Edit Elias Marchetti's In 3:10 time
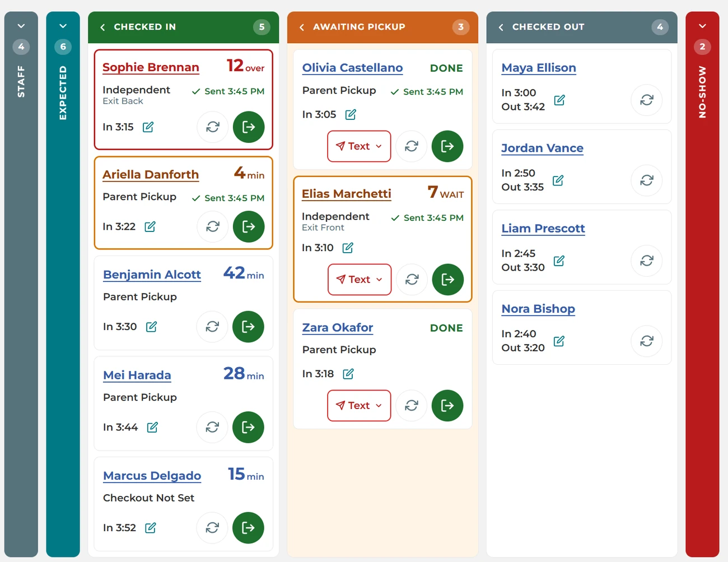728x562 pixels. click(x=348, y=248)
